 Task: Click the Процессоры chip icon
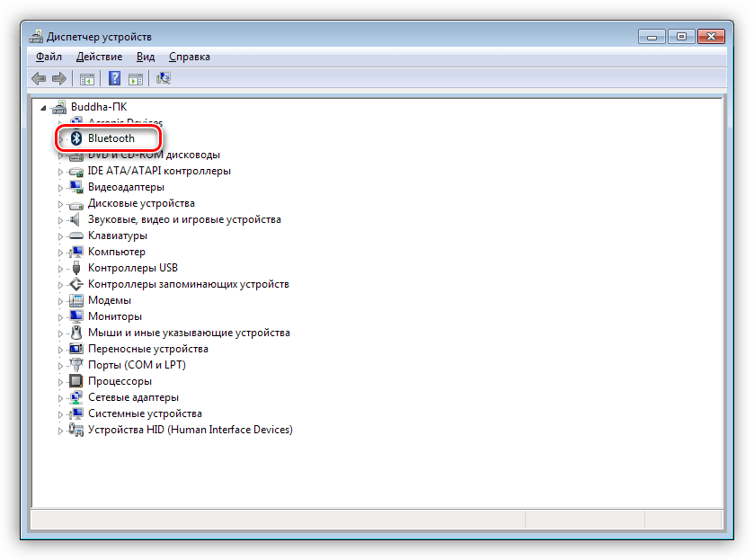pyautogui.click(x=76, y=381)
